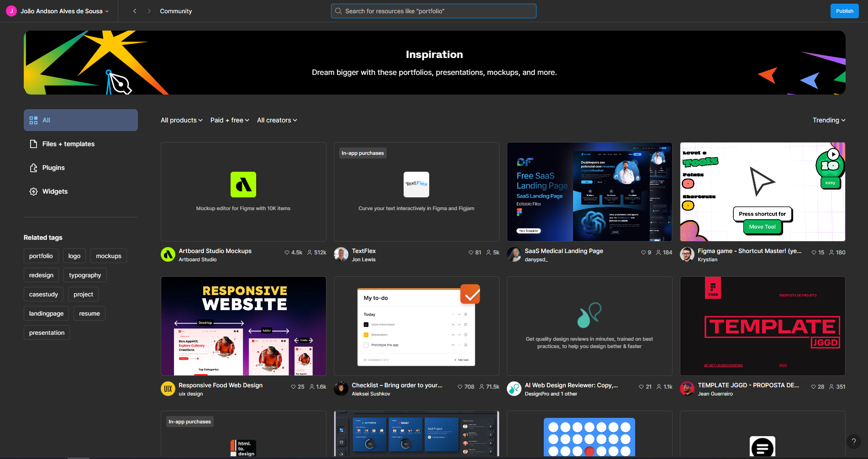
Task: Click the presentation tag
Action: point(47,332)
